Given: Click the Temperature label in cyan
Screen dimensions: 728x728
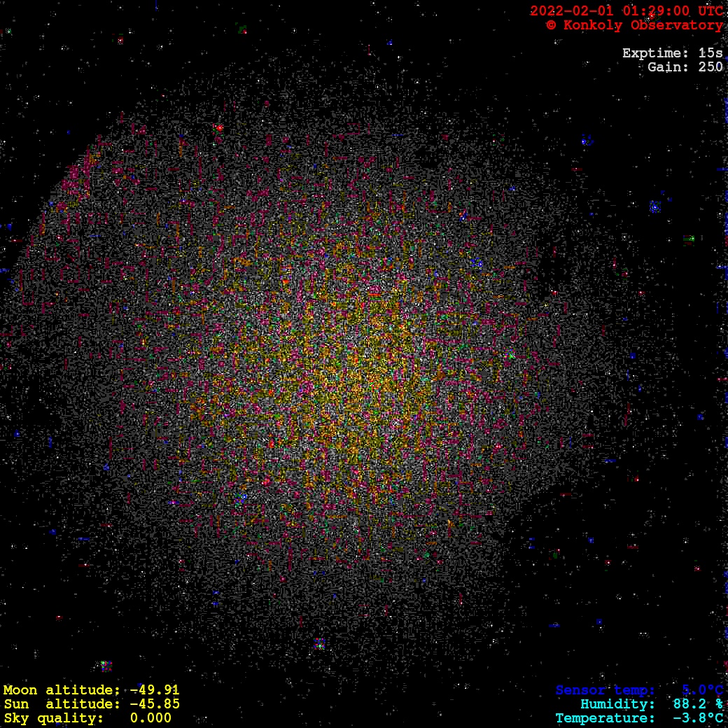Looking at the screenshot, I should pos(604,718).
